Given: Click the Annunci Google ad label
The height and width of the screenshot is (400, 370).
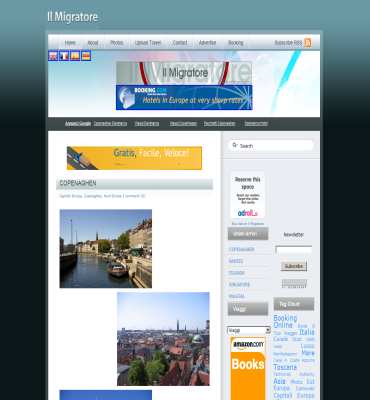Looking at the screenshot, I should (x=78, y=124).
